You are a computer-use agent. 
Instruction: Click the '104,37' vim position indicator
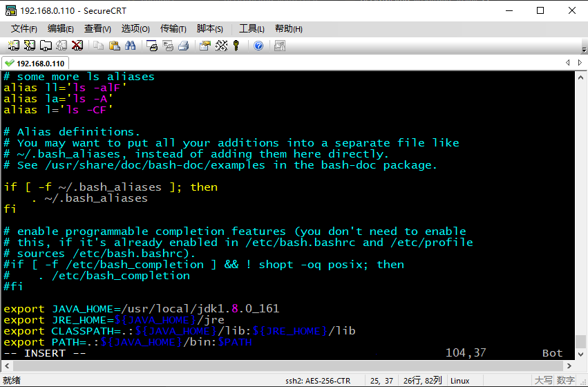coord(466,353)
